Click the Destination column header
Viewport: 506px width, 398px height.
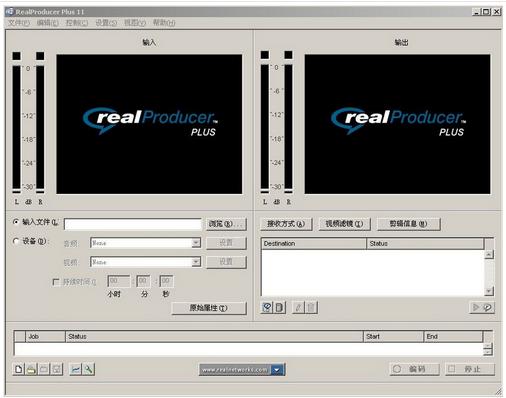pyautogui.click(x=314, y=244)
